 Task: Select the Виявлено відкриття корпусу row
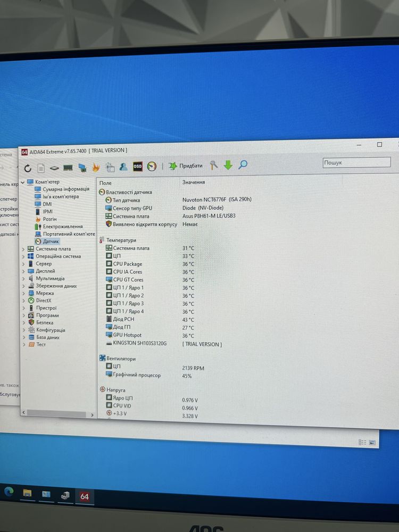pyautogui.click(x=151, y=225)
